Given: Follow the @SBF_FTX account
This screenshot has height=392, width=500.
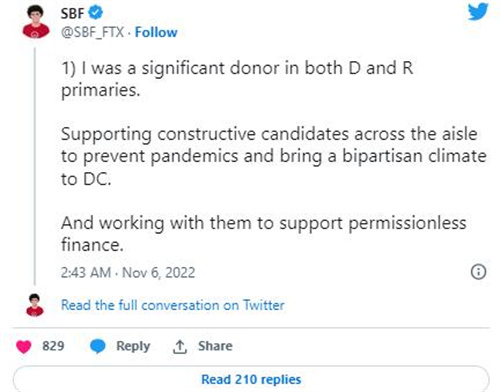Looking at the screenshot, I should [156, 32].
